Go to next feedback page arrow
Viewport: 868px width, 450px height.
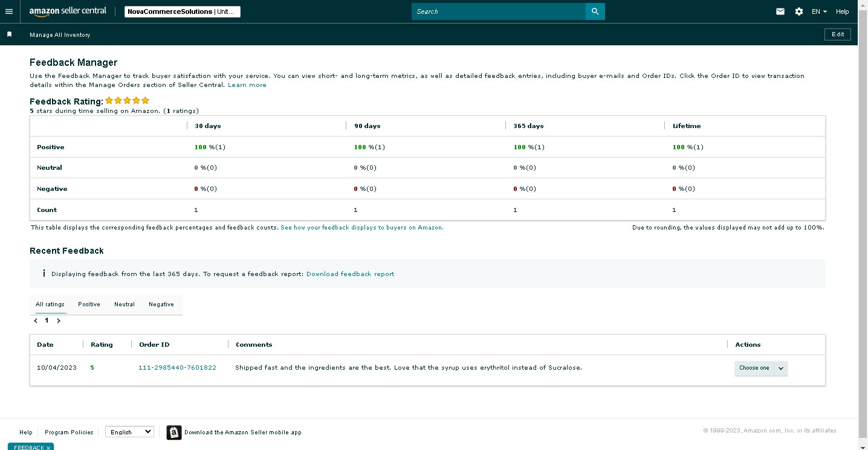click(59, 321)
